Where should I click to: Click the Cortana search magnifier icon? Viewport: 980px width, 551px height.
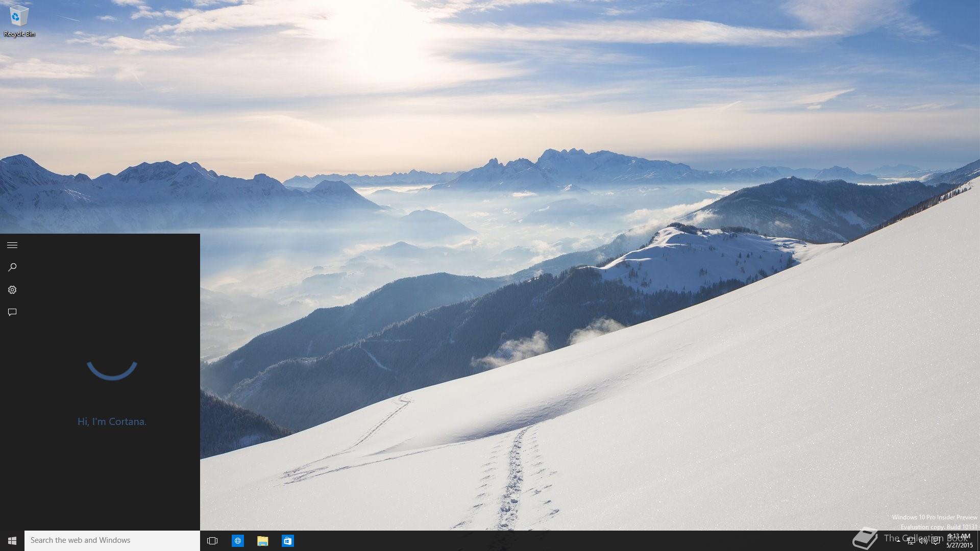12,267
